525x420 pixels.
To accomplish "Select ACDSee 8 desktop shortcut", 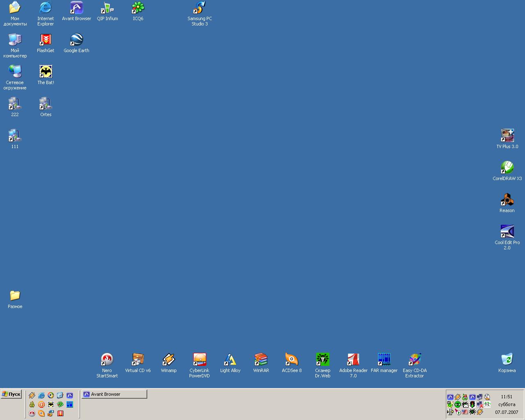I will click(x=292, y=363).
